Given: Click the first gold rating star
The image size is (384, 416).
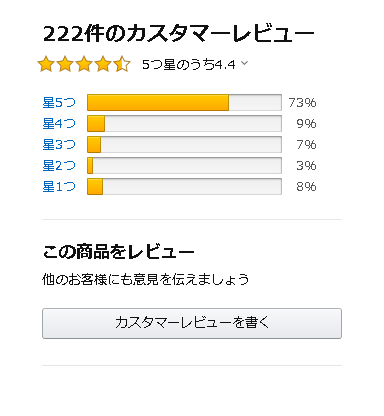Looking at the screenshot, I should (46, 64).
